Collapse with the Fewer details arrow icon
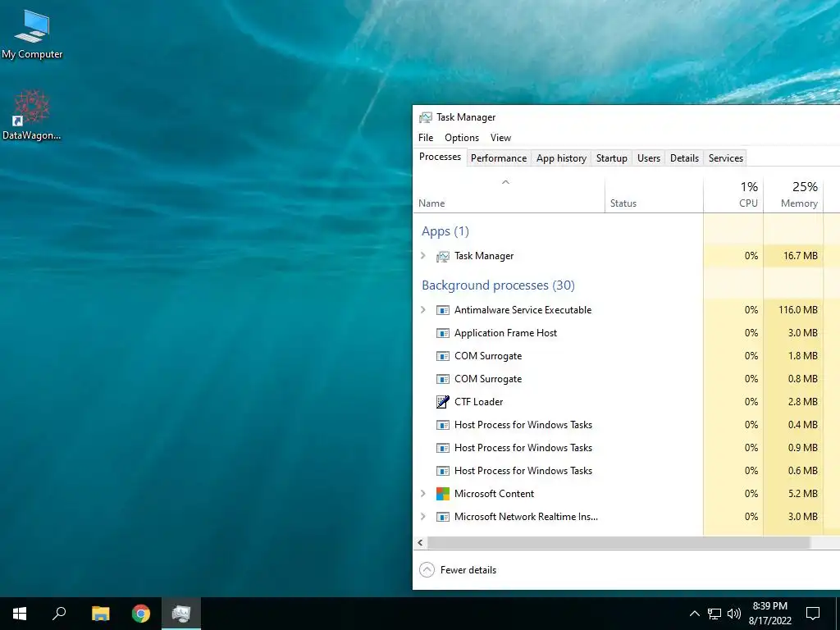Viewport: 840px width, 630px height. 427,570
